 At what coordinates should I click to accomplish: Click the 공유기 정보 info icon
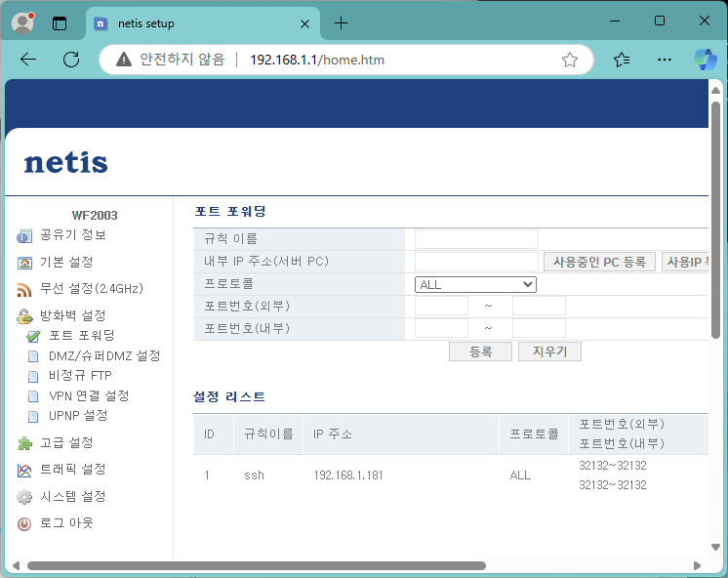25,236
